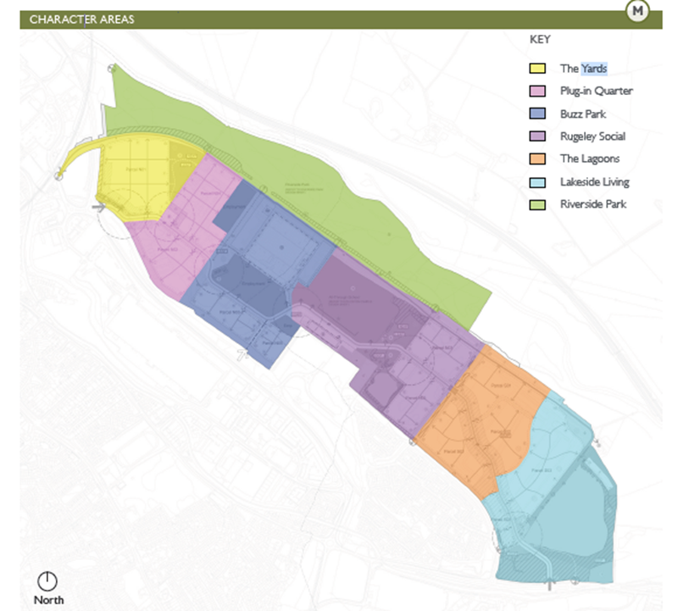
Task: Click the Riverside Park legend label
Action: pos(593,204)
